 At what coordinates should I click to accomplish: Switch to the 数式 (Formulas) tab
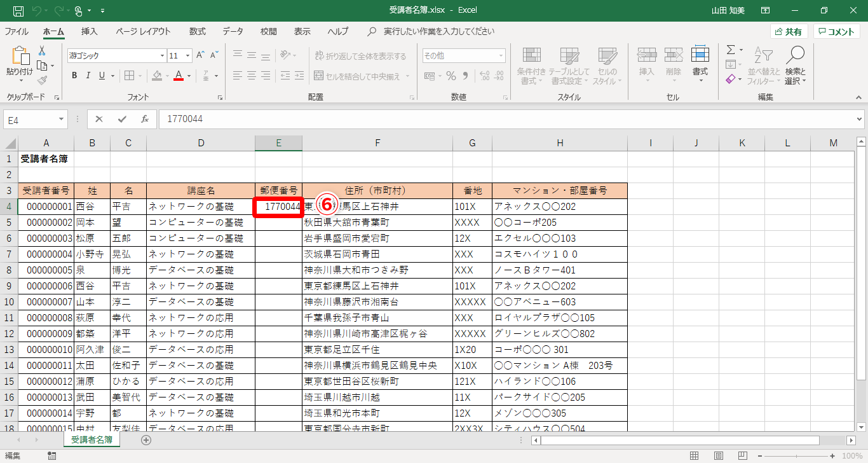click(197, 31)
